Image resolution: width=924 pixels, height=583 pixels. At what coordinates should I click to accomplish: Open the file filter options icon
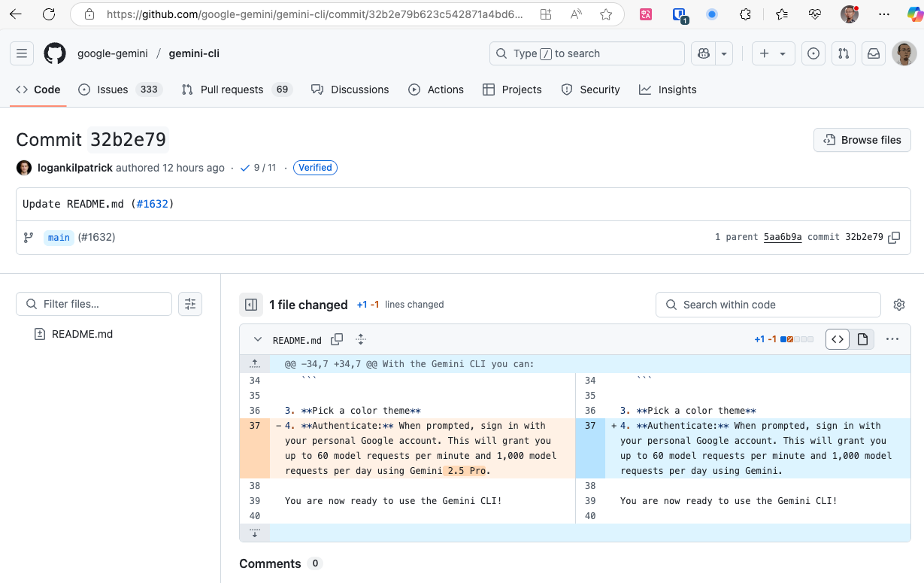pos(190,304)
